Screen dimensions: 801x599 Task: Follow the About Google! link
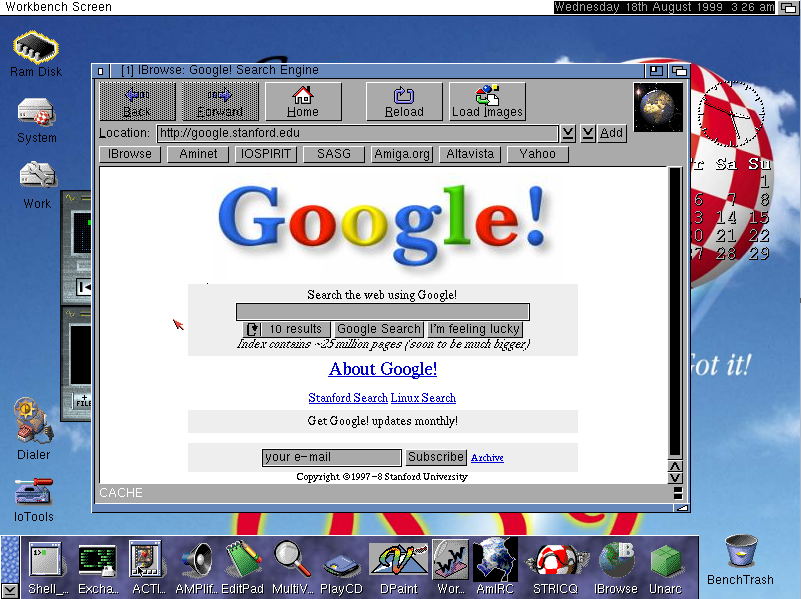pyautogui.click(x=383, y=369)
